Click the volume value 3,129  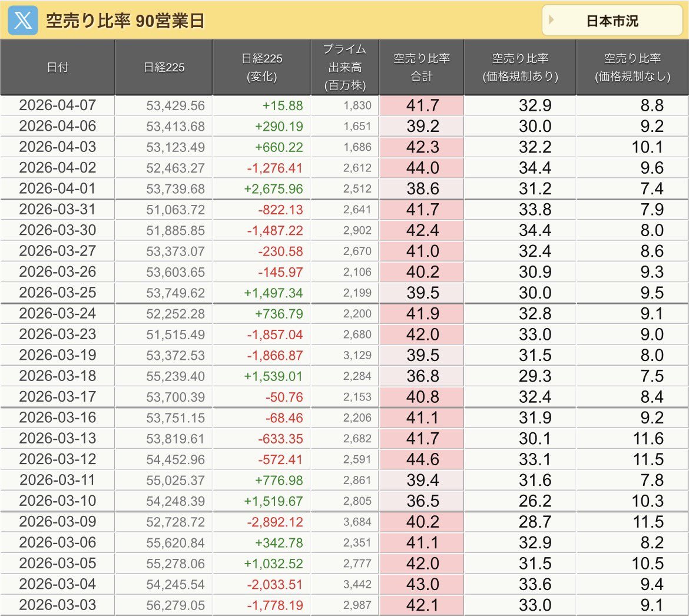357,356
